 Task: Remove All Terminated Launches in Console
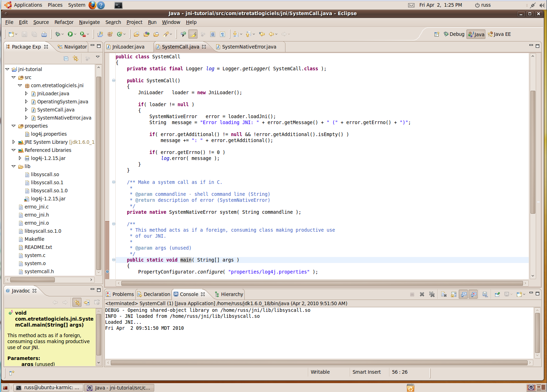click(432, 294)
